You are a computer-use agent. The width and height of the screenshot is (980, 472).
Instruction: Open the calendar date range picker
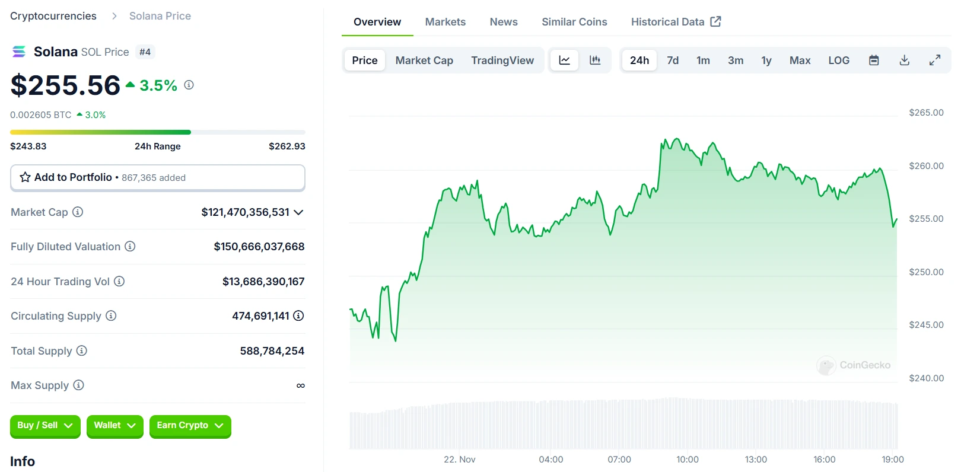point(874,60)
